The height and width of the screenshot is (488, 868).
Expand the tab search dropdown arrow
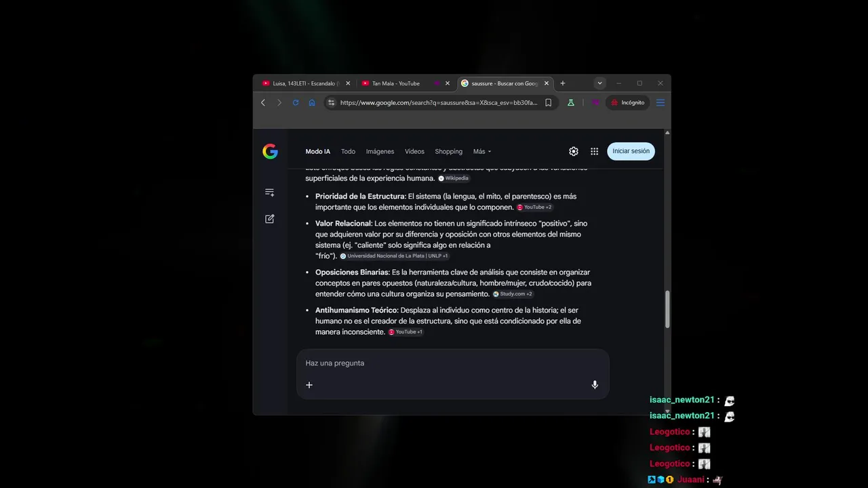599,83
